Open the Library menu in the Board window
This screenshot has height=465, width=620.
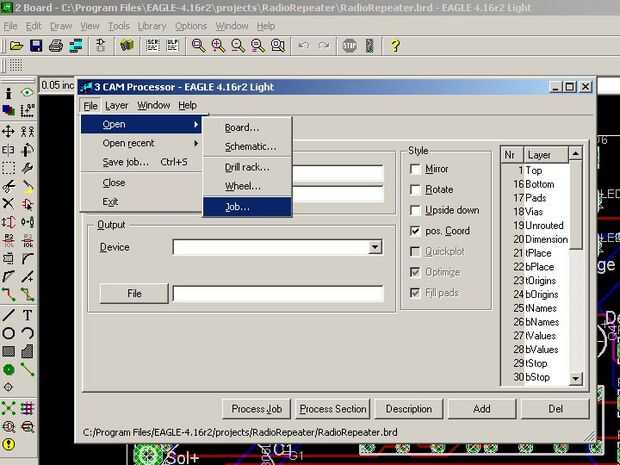click(x=152, y=26)
